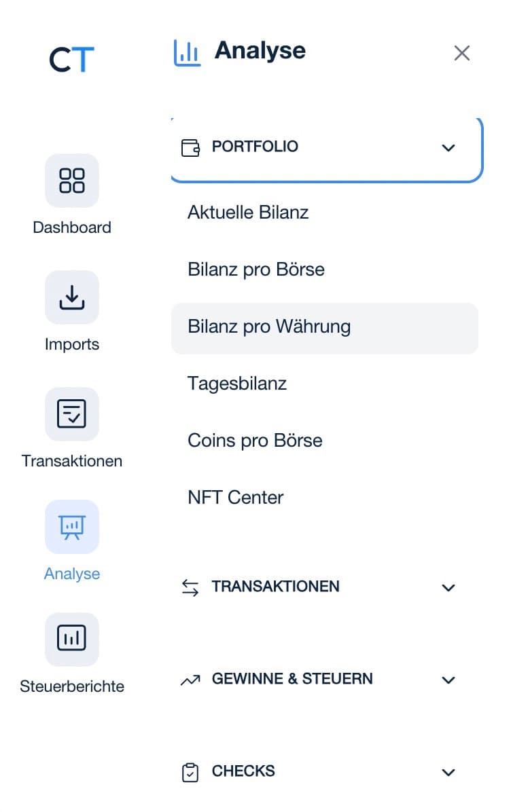Open Dashboard via grid icon
Screen dimensions: 511x812
(x=72, y=181)
